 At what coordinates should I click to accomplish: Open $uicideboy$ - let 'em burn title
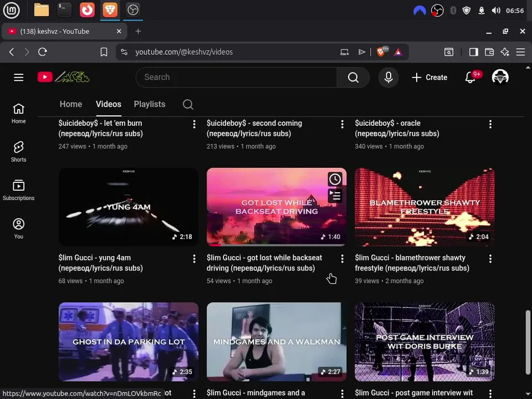(100, 128)
